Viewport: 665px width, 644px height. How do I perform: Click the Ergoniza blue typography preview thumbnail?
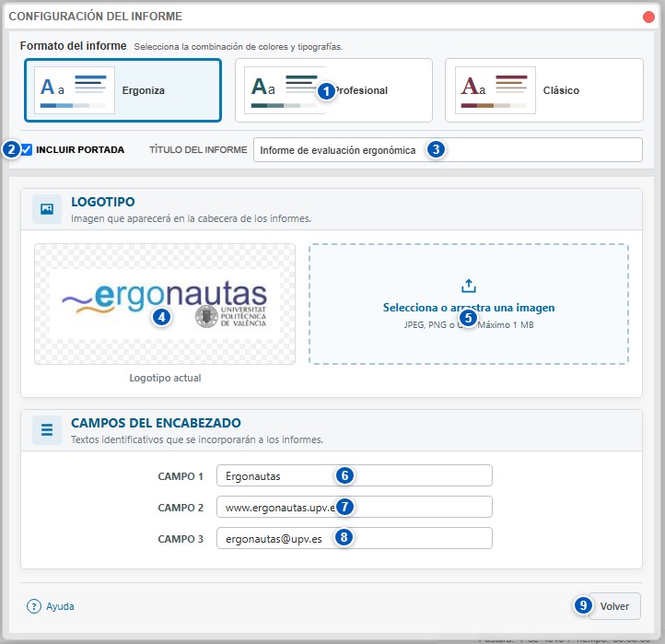tap(75, 90)
